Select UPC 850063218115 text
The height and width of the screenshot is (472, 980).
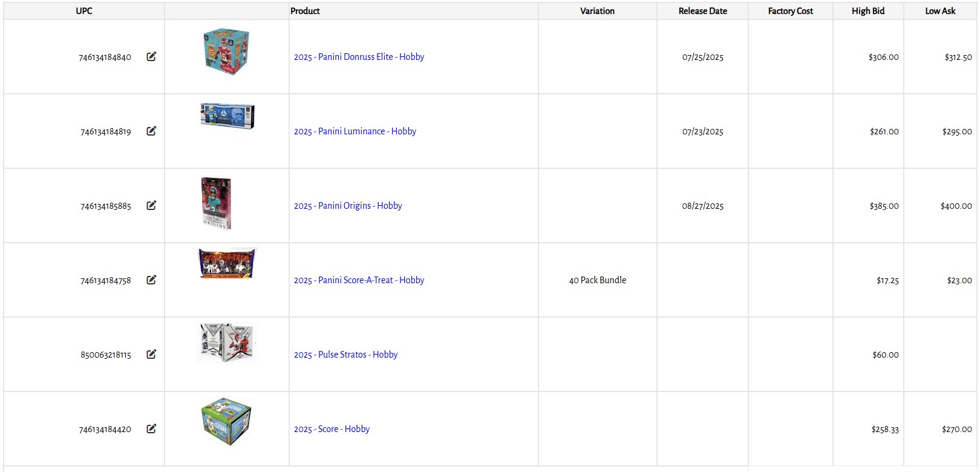pyautogui.click(x=105, y=355)
